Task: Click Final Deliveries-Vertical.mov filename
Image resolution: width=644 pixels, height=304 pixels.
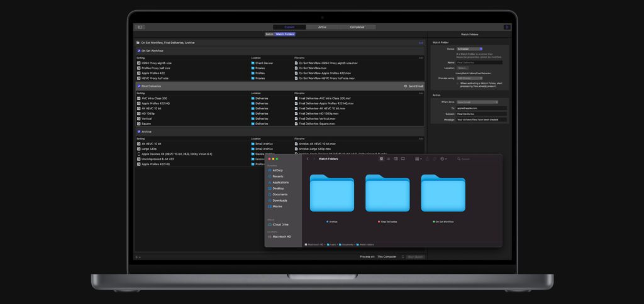Action: (x=317, y=119)
